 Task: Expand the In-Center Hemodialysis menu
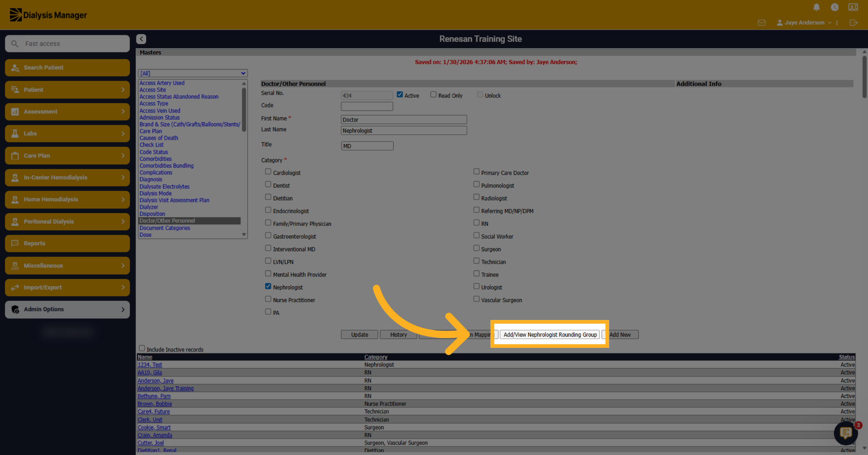[67, 177]
